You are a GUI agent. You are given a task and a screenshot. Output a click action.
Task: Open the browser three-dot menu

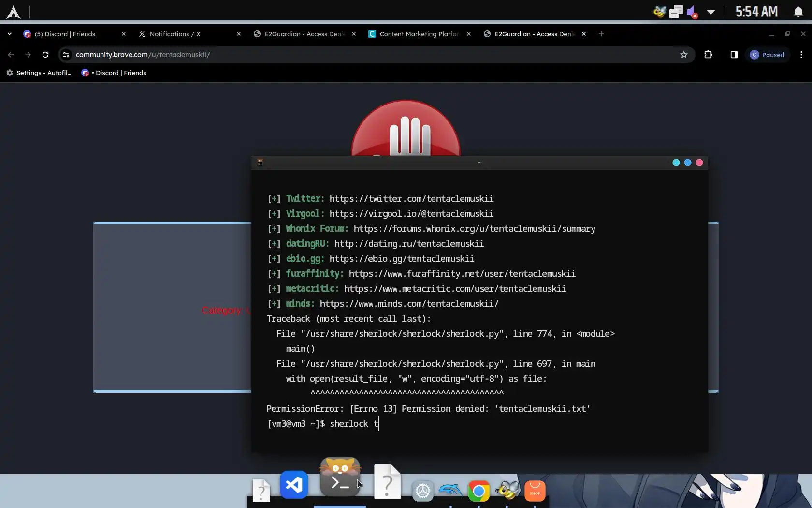801,55
